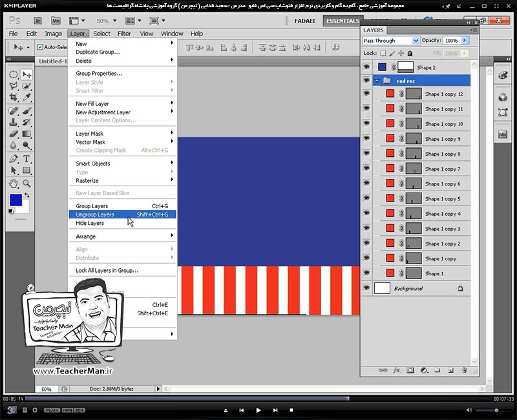This screenshot has height=420, width=517.
Task: Choose Ungroup Layers from Layer menu
Action: (x=122, y=215)
